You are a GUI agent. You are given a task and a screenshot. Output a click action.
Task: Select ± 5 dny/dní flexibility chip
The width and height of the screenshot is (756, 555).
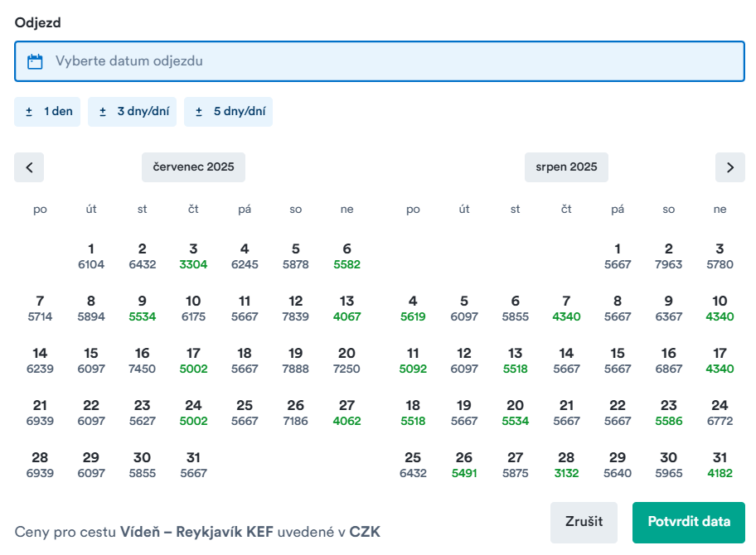228,112
